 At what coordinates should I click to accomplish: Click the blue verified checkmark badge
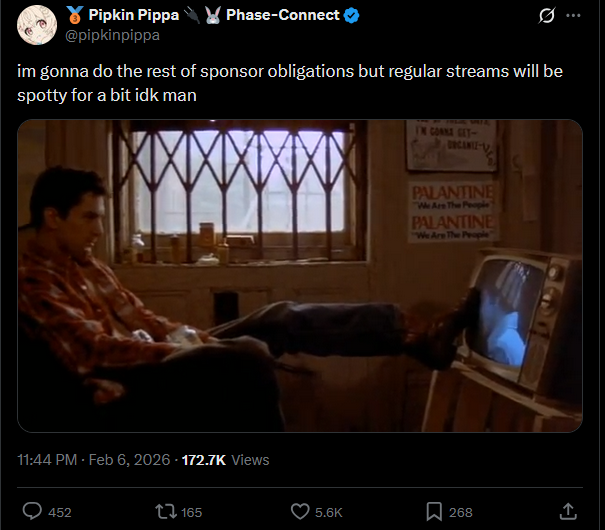click(352, 15)
